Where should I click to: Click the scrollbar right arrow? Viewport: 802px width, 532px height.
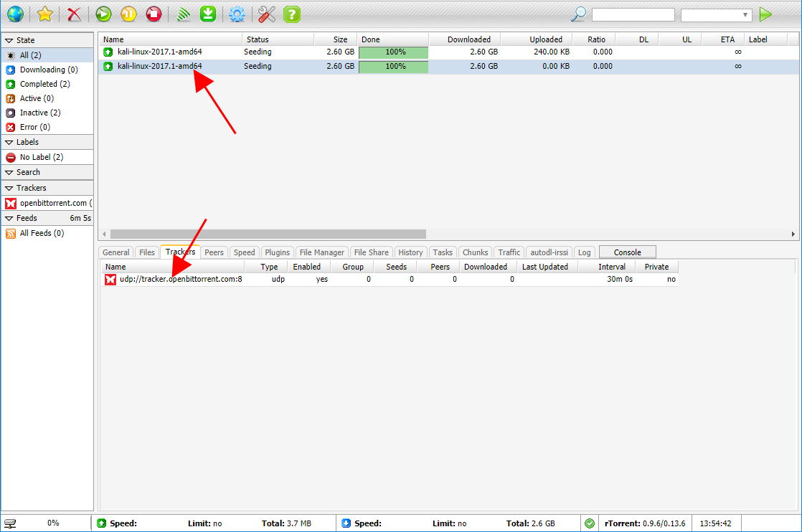[x=793, y=234]
